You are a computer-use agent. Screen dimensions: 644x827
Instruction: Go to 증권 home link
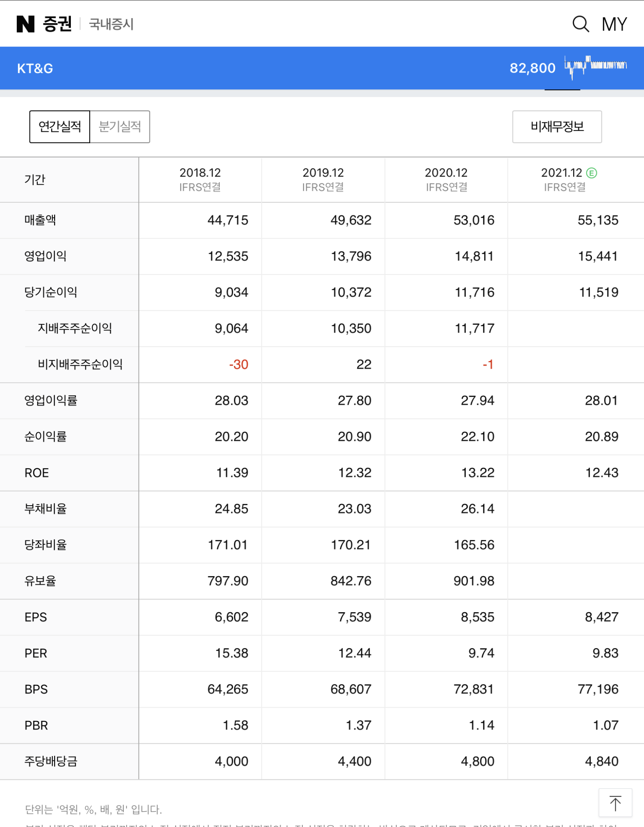coord(57,24)
